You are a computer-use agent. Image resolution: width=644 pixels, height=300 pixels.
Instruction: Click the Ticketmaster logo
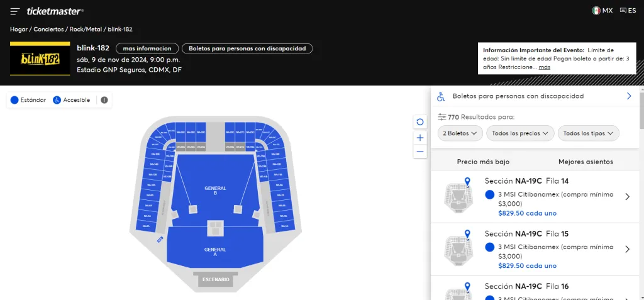pos(55,11)
